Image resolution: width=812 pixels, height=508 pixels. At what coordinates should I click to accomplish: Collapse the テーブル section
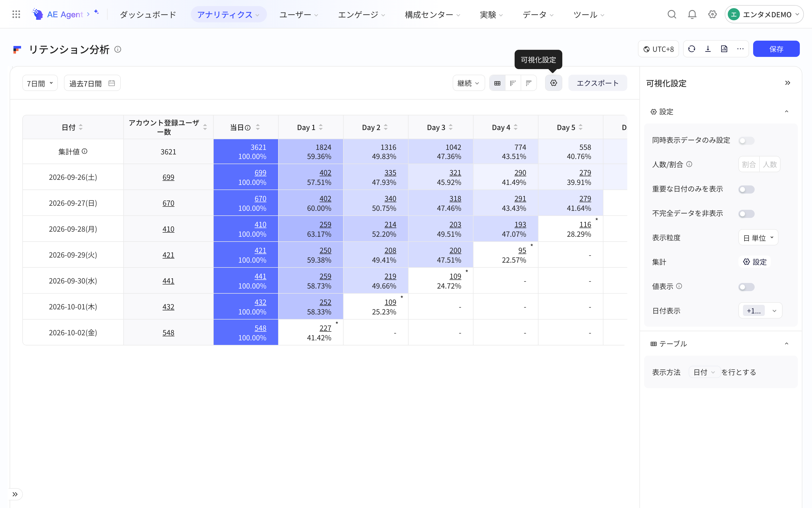pos(787,343)
